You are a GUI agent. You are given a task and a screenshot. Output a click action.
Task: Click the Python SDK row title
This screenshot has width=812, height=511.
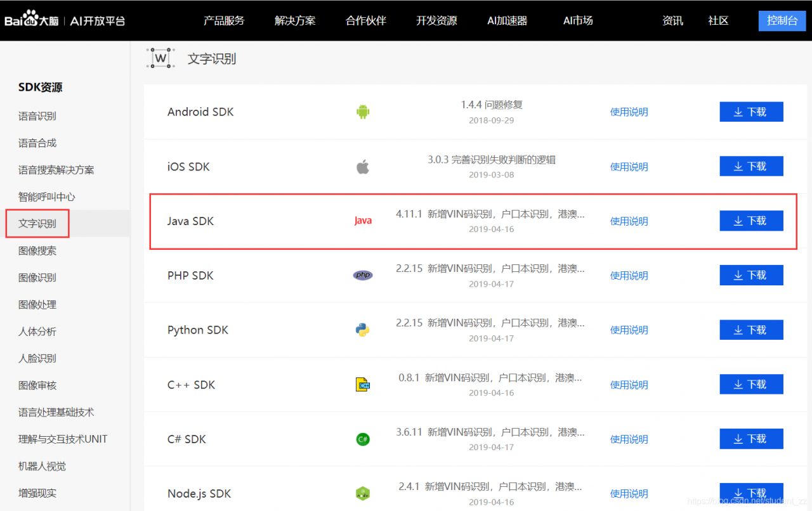pyautogui.click(x=198, y=330)
